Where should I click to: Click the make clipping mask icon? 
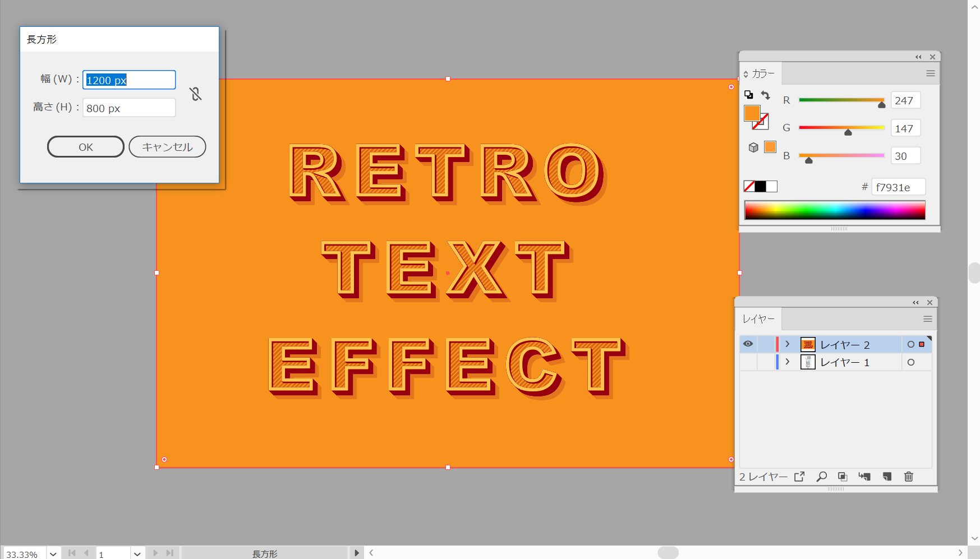coord(843,477)
